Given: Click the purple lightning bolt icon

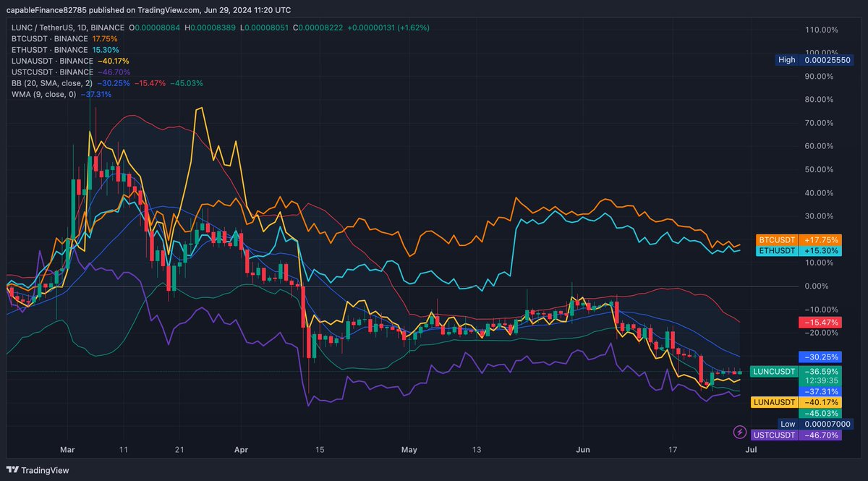Looking at the screenshot, I should click(x=739, y=432).
